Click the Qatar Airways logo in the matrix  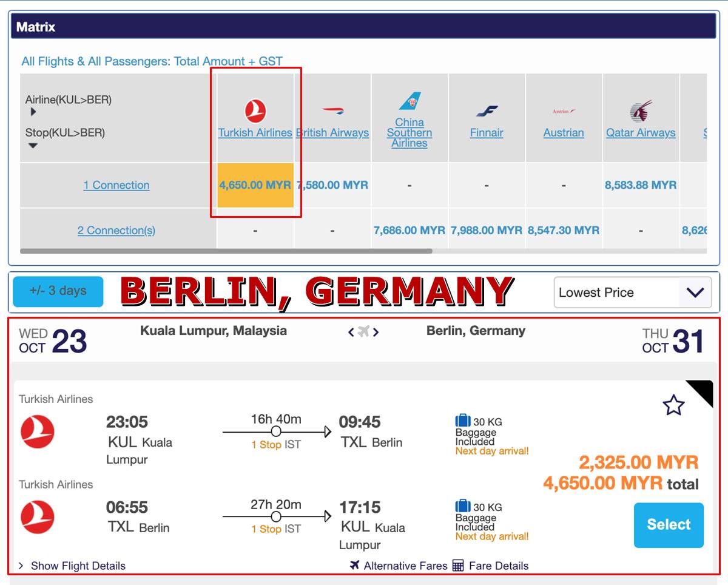pyautogui.click(x=641, y=111)
